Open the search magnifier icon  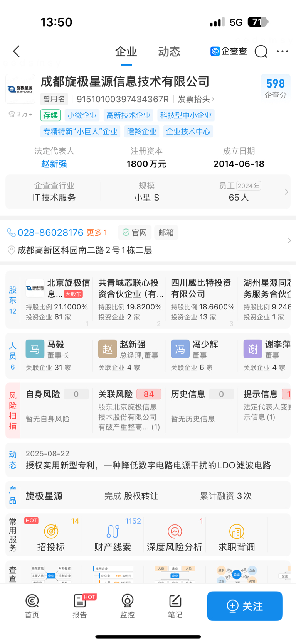pos(261,51)
